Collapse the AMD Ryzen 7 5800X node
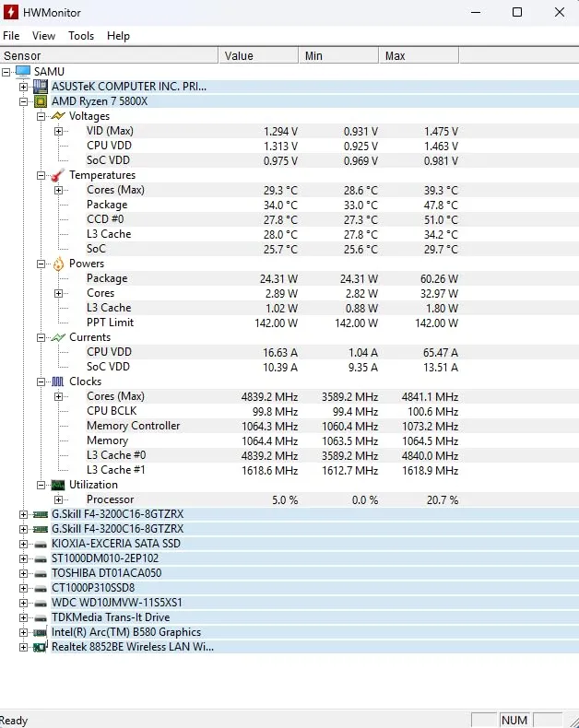Viewport: 579px width, 728px height. 23,101
